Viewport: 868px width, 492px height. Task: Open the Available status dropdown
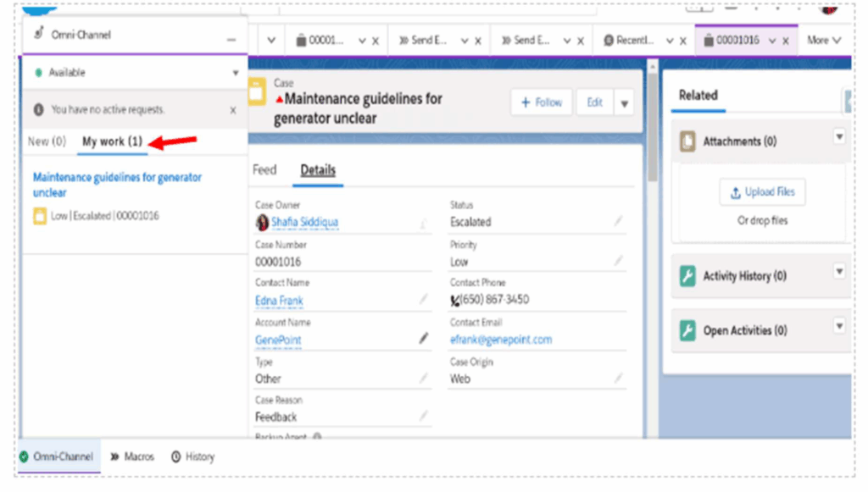pyautogui.click(x=235, y=74)
